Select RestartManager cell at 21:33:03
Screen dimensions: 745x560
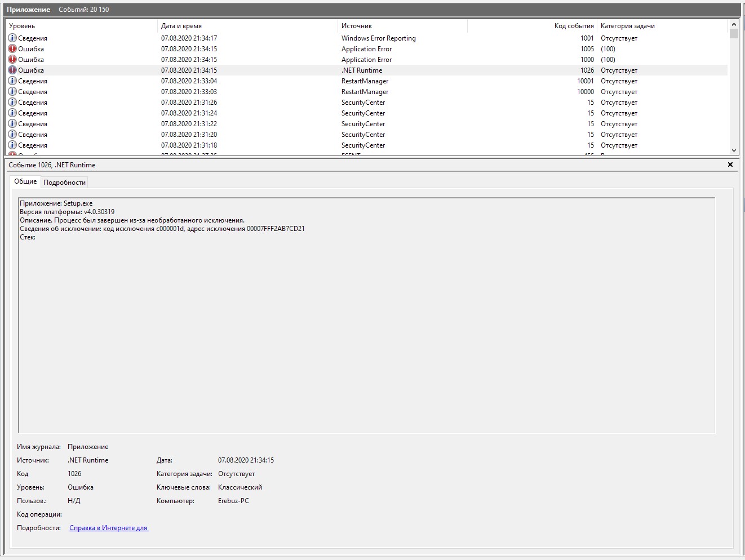365,92
